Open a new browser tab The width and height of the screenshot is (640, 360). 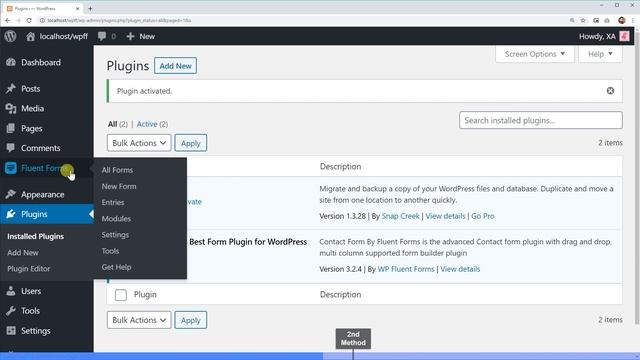[x=90, y=8]
